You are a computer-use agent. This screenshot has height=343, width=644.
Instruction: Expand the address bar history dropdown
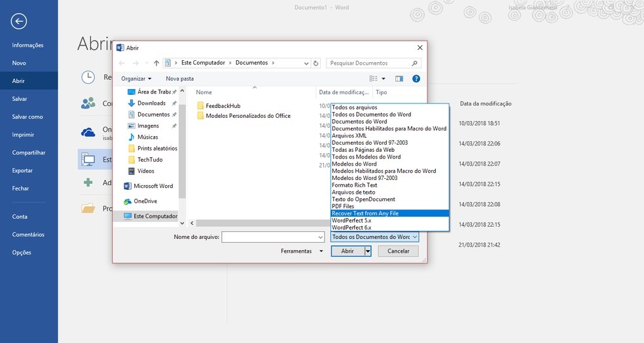[306, 63]
